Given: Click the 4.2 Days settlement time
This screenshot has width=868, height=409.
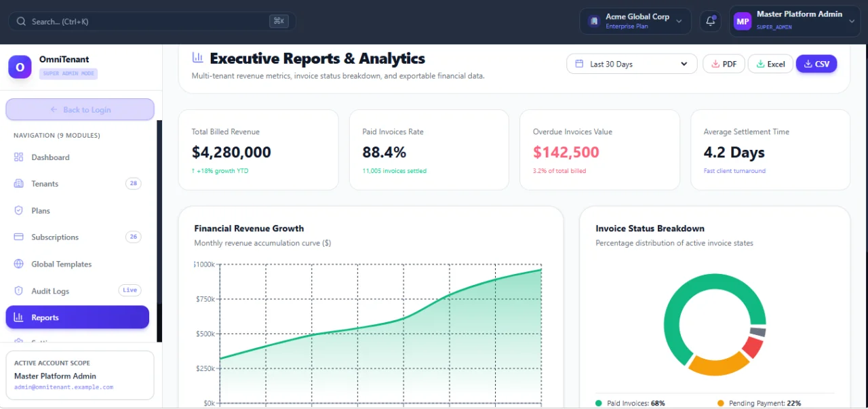Looking at the screenshot, I should (734, 152).
